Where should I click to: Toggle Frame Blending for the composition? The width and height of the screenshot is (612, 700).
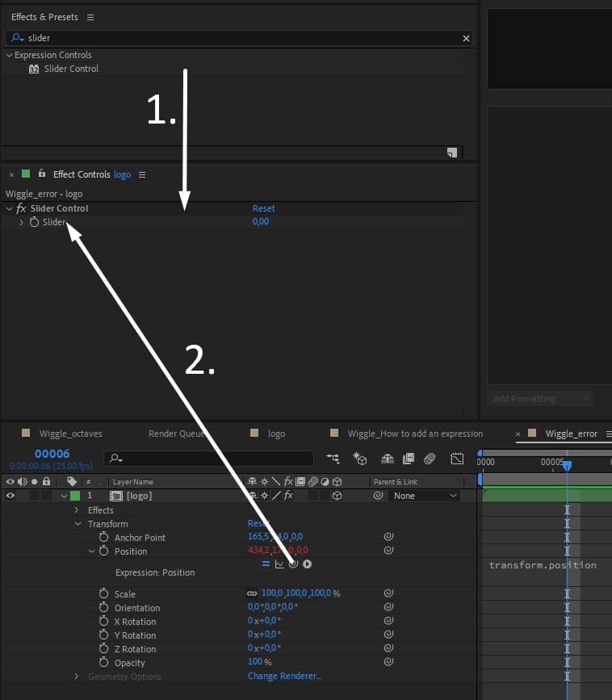tap(409, 459)
